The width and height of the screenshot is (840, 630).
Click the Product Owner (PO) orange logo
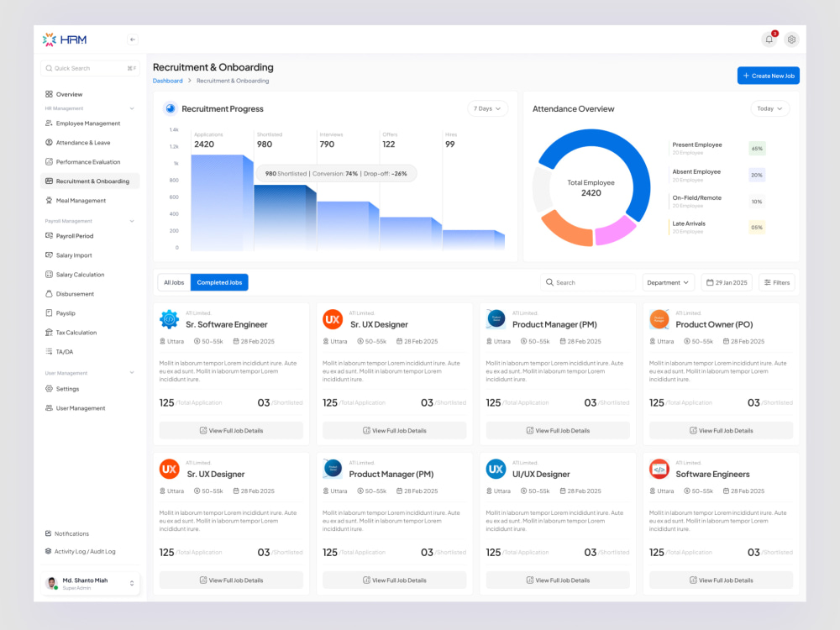[x=659, y=319]
